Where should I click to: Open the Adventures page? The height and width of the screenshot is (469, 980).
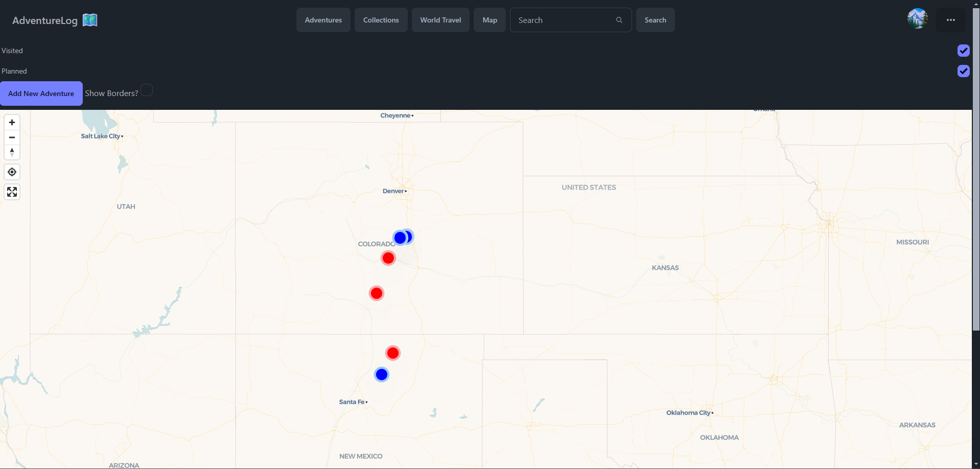click(x=323, y=20)
